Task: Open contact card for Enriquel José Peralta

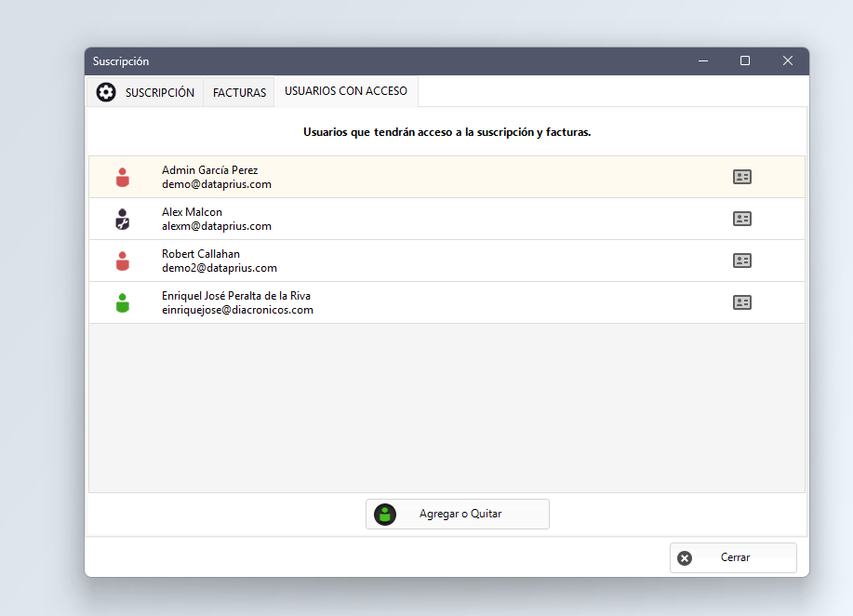Action: (x=742, y=302)
